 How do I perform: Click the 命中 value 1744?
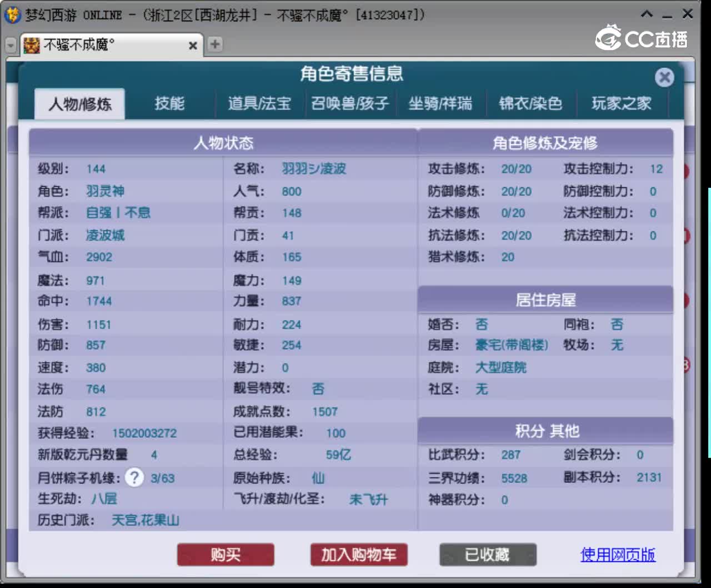(99, 301)
